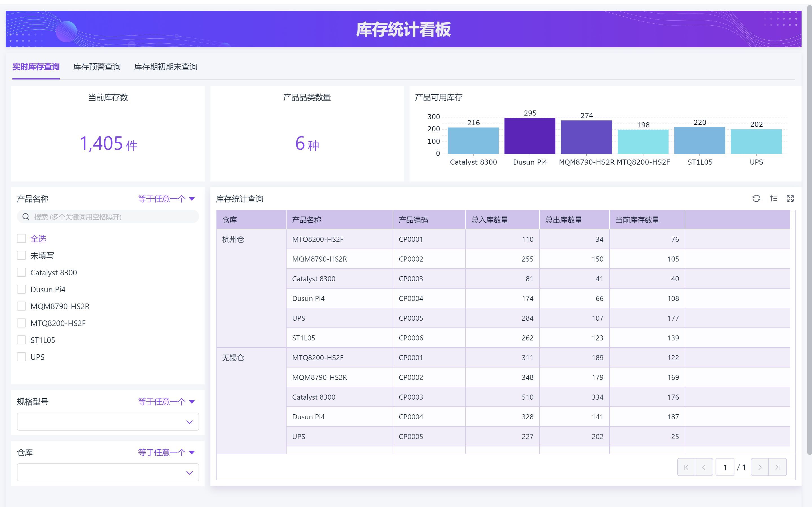The image size is (812, 507).
Task: Switch to 库存预警查询 tab
Action: (97, 67)
